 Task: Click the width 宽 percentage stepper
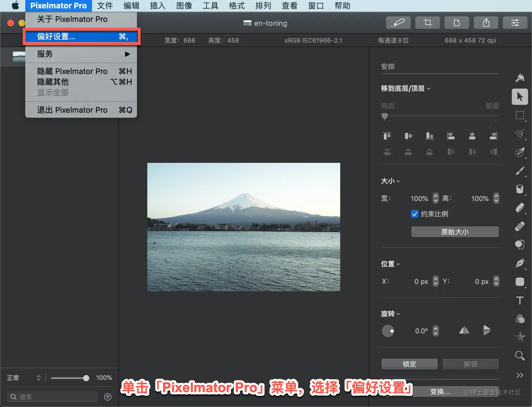tap(436, 198)
